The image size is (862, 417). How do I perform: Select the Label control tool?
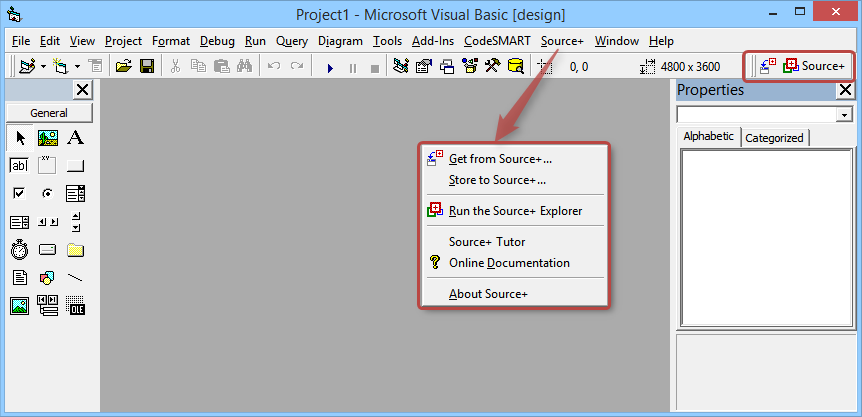coord(75,137)
